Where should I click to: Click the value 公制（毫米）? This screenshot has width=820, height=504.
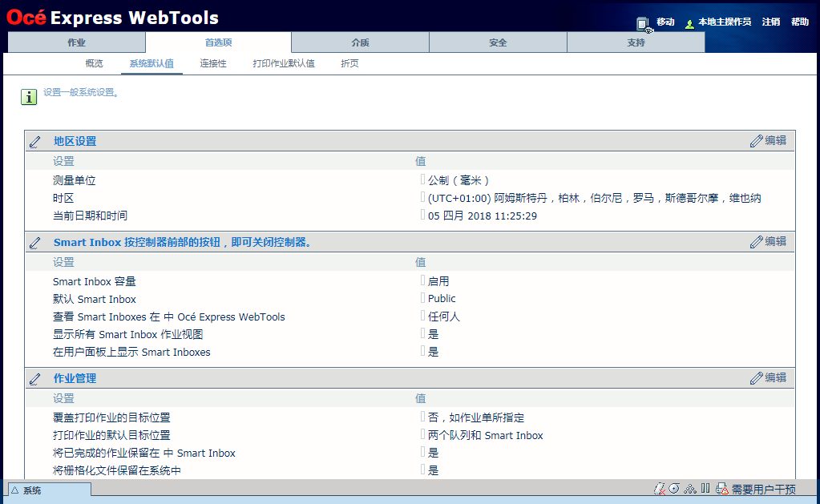click(458, 180)
